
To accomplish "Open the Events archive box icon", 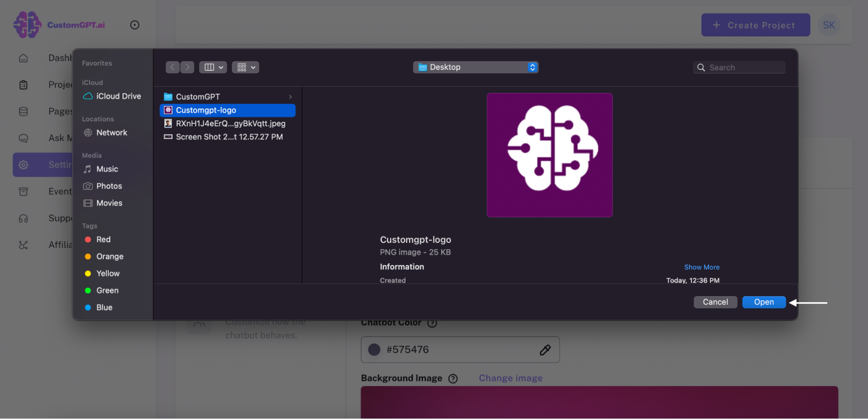I will pyautogui.click(x=23, y=191).
